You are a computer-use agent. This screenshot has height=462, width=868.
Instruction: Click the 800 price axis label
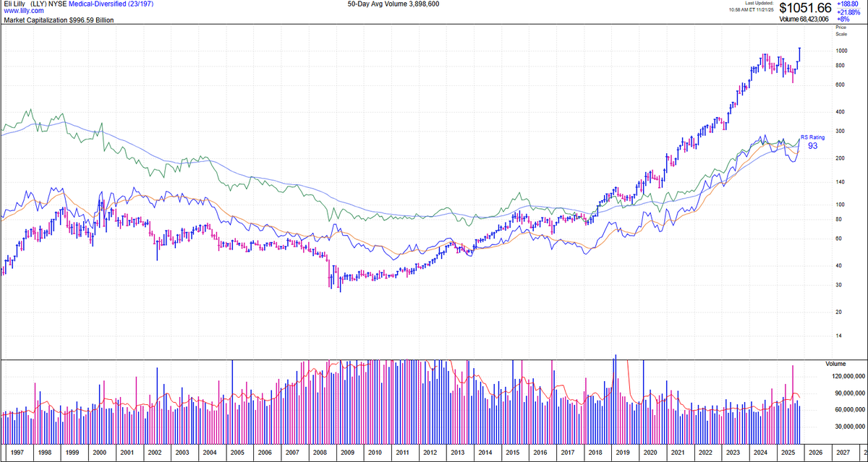(x=840, y=66)
